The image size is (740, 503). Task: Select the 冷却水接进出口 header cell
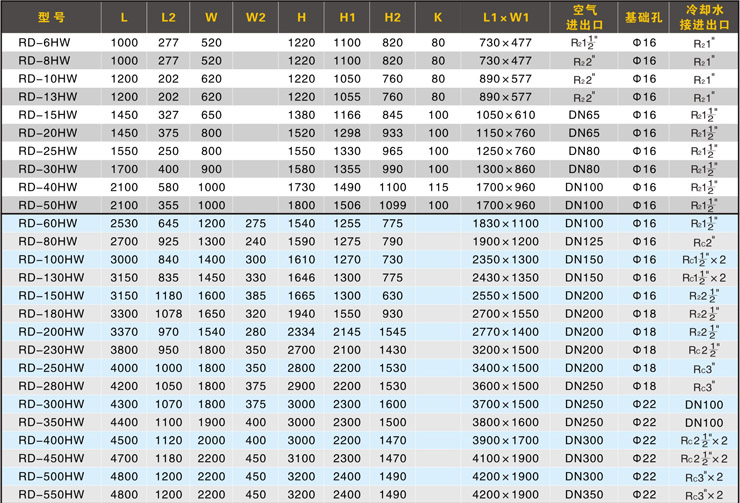pyautogui.click(x=704, y=17)
